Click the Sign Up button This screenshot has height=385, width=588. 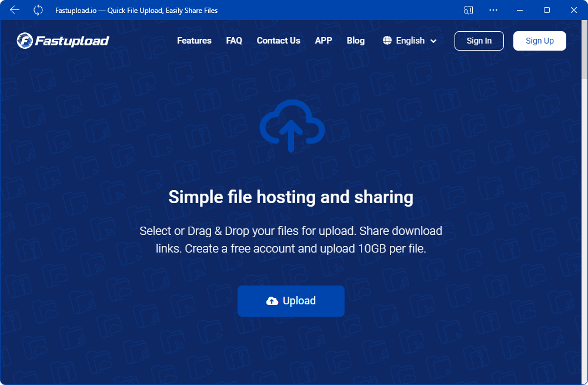pyautogui.click(x=539, y=41)
